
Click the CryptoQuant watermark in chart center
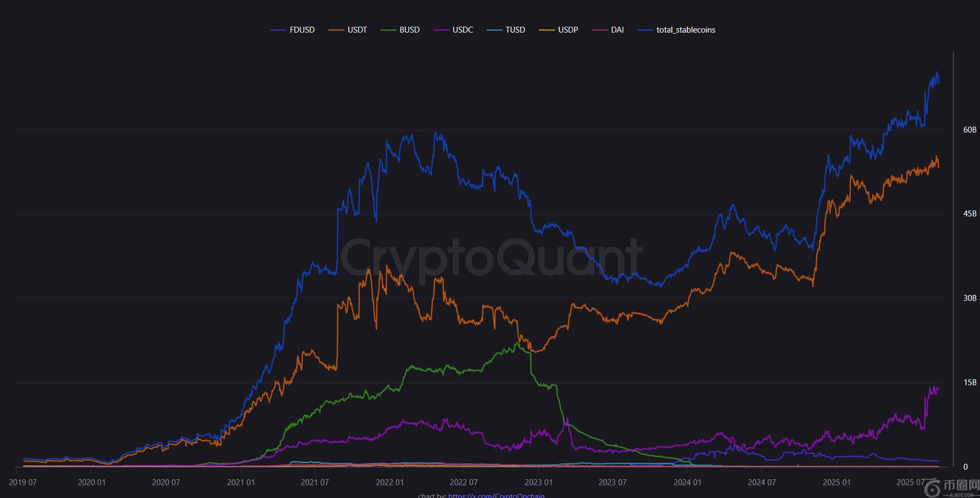point(491,259)
